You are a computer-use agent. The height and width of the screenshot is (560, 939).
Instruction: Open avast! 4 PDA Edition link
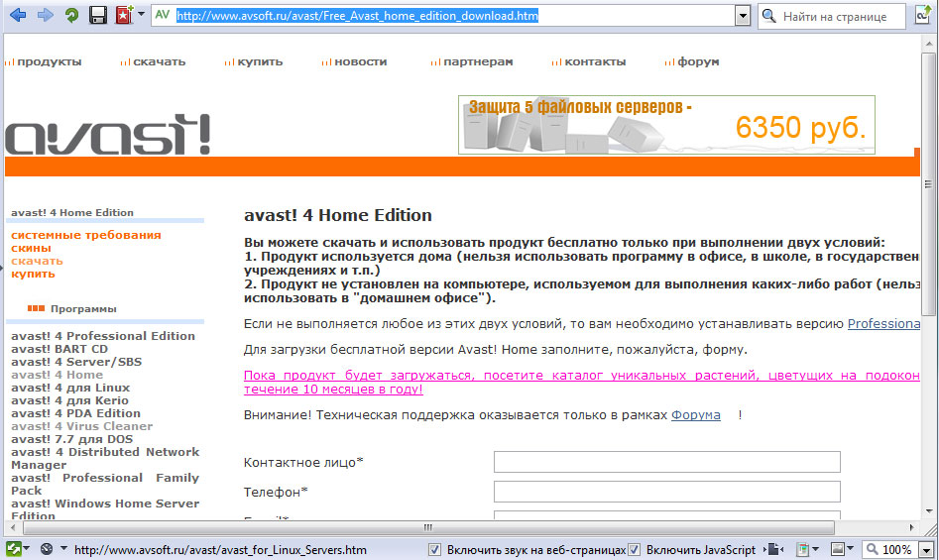(75, 413)
